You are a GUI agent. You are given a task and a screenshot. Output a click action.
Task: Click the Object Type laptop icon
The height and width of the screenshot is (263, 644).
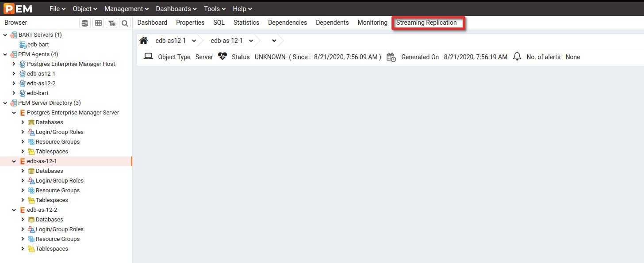[x=149, y=57]
